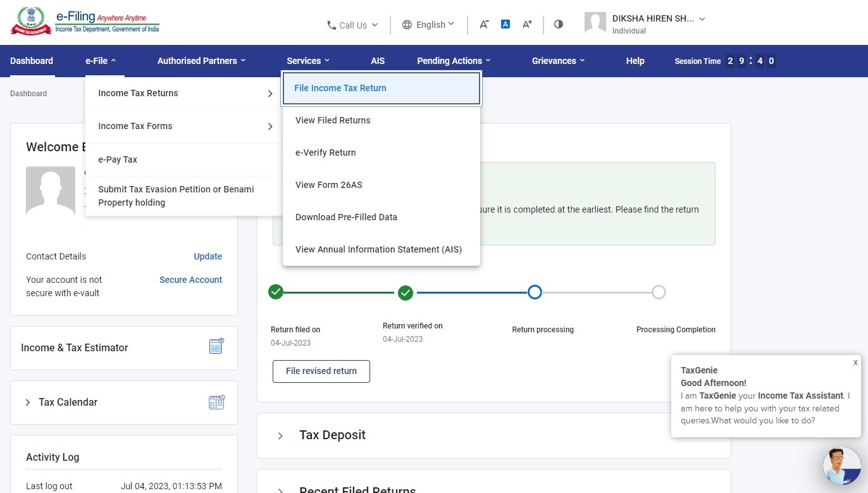Open the Tax Calendar icon
Screen dimensions: 868x493
click(x=217, y=402)
